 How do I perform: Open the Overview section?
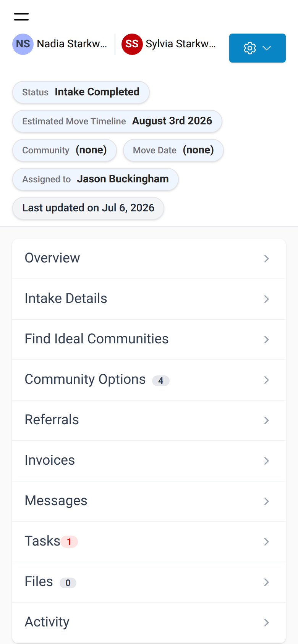pyautogui.click(x=149, y=259)
